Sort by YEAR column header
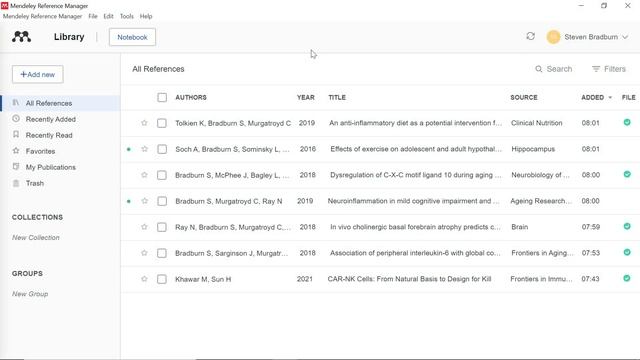Image resolution: width=640 pixels, height=360 pixels. (x=306, y=98)
